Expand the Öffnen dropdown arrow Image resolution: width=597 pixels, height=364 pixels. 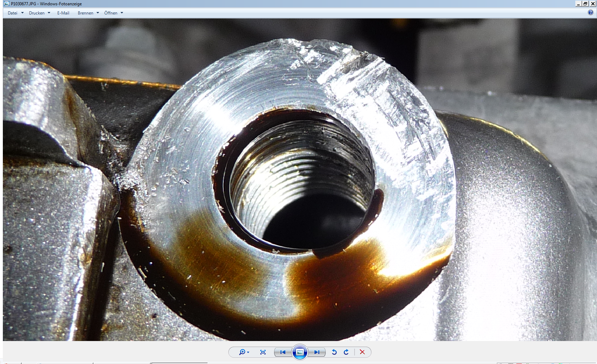(122, 13)
